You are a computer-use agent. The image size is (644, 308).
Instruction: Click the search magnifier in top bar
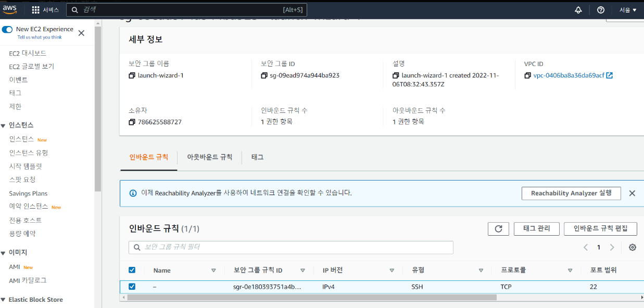(x=75, y=10)
